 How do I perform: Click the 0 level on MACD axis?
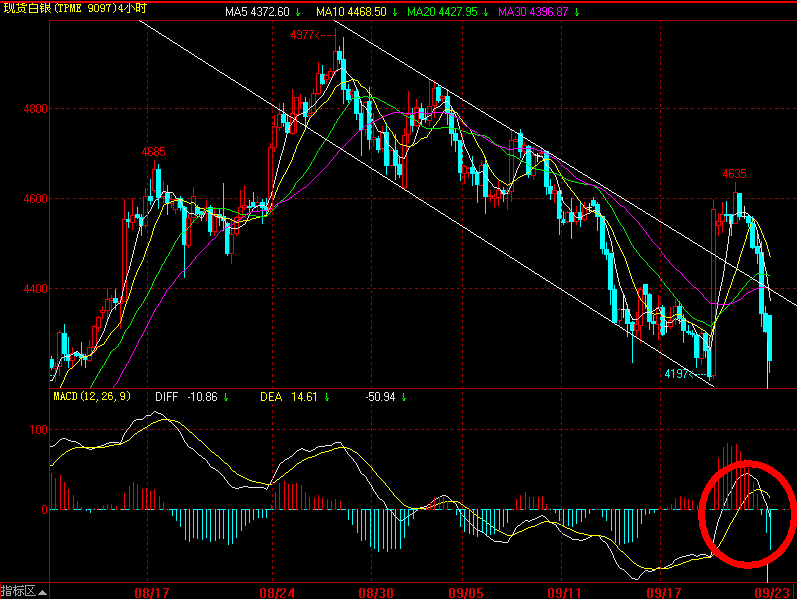click(x=45, y=510)
